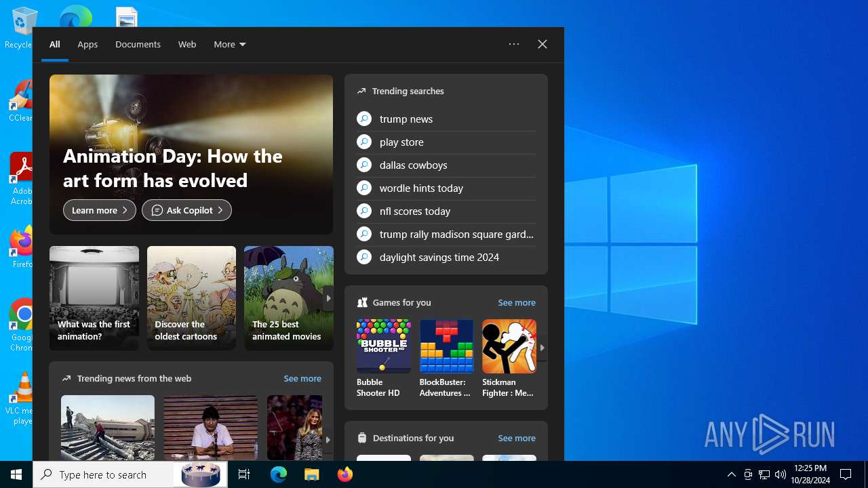The image size is (868, 488).
Task: Open 'Discover the oldest cartoons' card
Action: click(191, 298)
